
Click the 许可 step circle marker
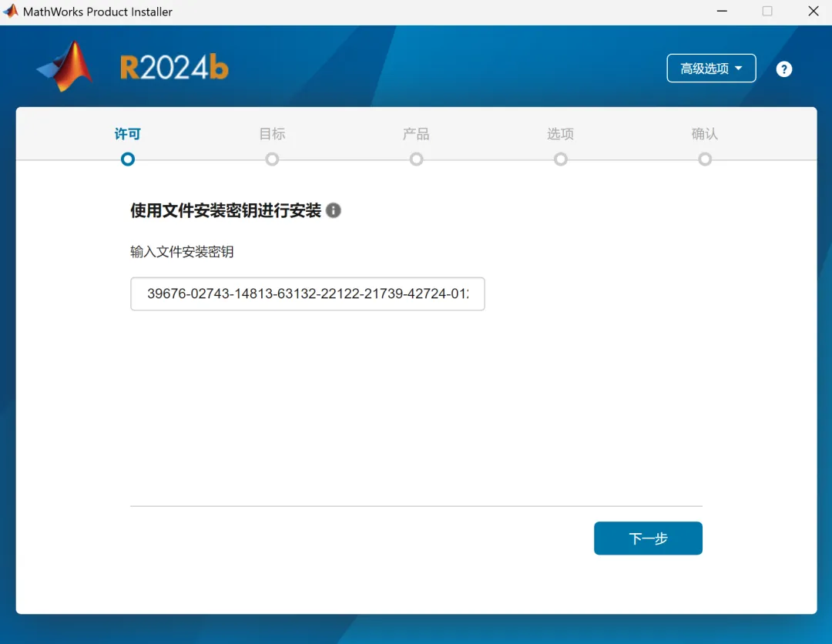tap(128, 159)
